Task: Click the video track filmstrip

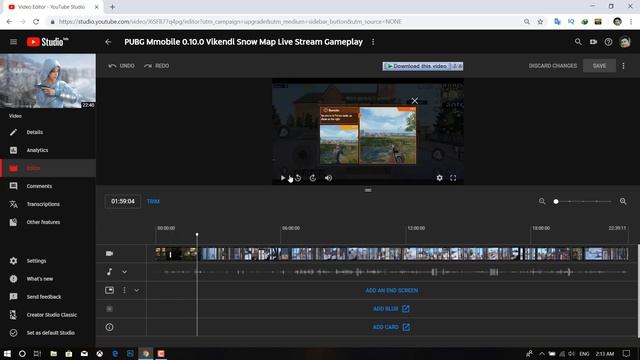Action: click(391, 253)
